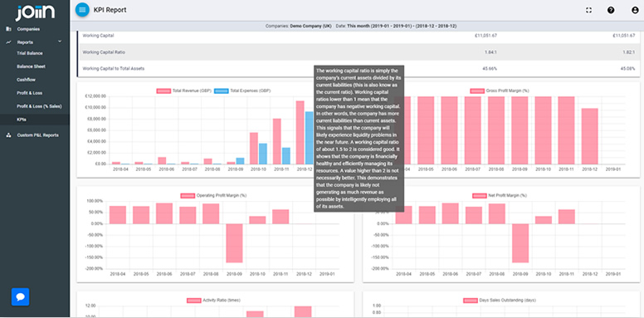
Task: Open the Profit & Loss report
Action: [x=30, y=93]
